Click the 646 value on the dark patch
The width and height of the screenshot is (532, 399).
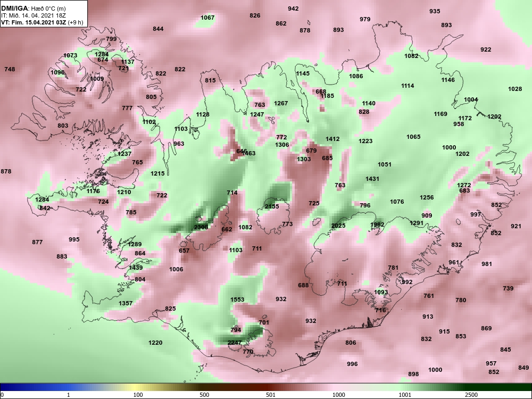click(x=242, y=151)
